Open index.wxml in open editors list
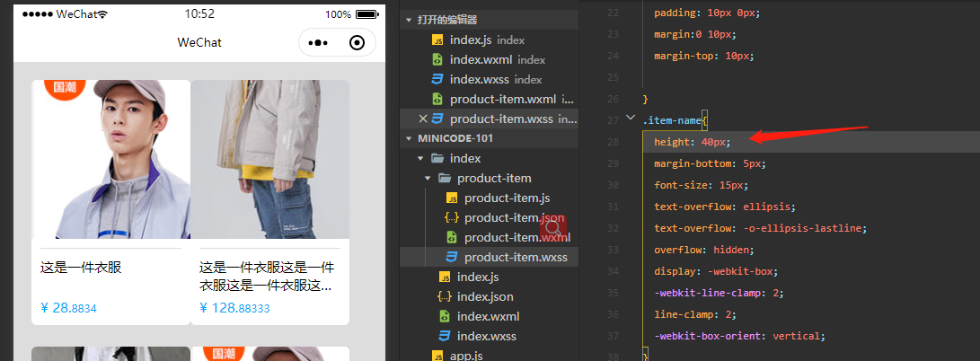Screen dimensions: 980x361 (x=490, y=60)
